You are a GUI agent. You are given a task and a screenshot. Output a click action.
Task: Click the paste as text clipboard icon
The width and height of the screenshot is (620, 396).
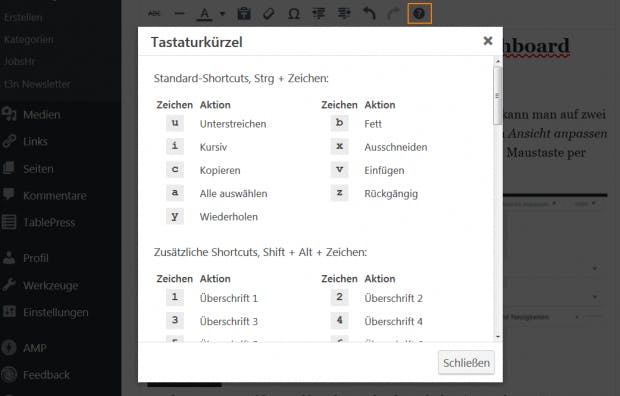[244, 14]
